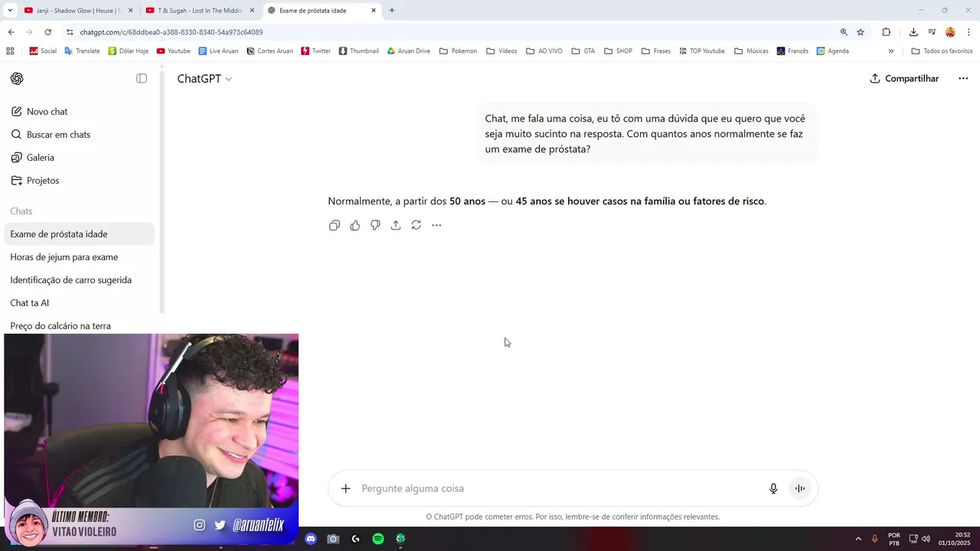Screen dimensions: 980x551
Task: Expand the tab search dropdown
Action: [x=9, y=11]
